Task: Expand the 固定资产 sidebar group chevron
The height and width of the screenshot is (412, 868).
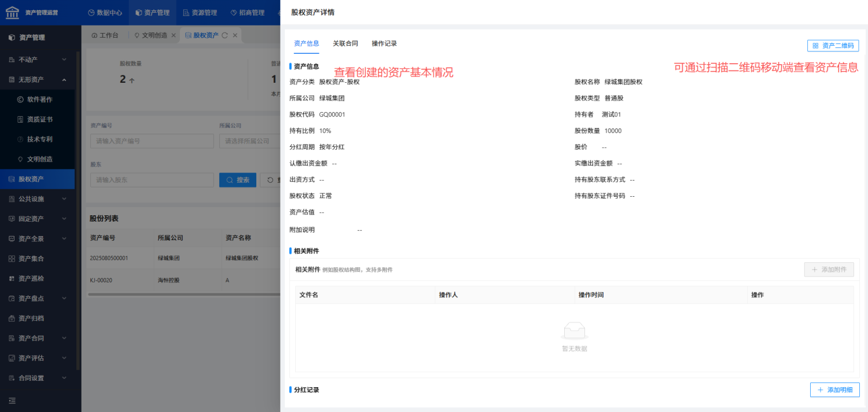Action: (64, 219)
